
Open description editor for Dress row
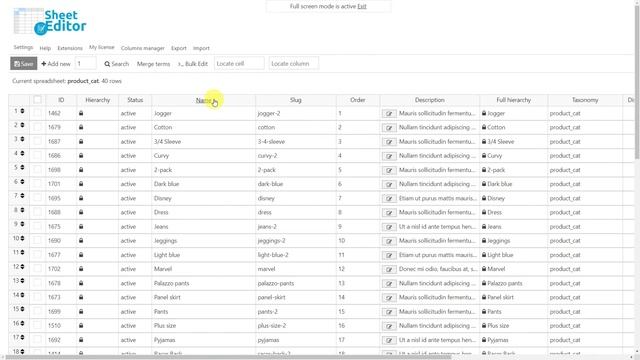[389, 213]
